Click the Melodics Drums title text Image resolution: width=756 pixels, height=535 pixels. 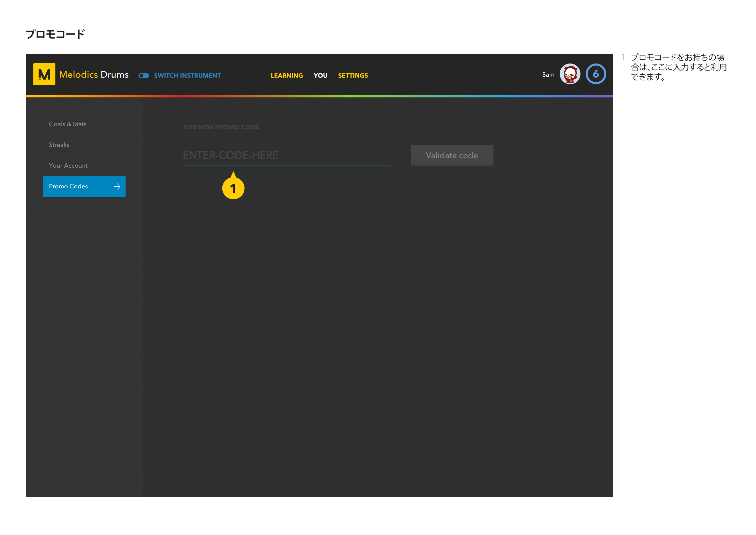pyautogui.click(x=94, y=74)
